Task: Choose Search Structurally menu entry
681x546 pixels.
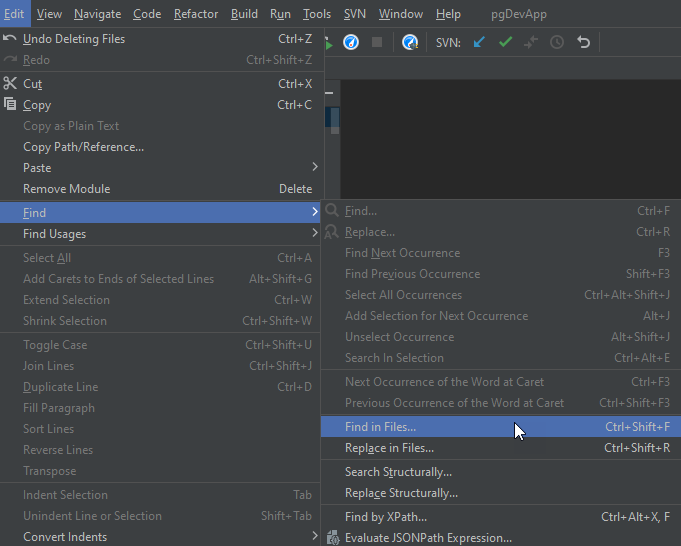Action: (398, 472)
